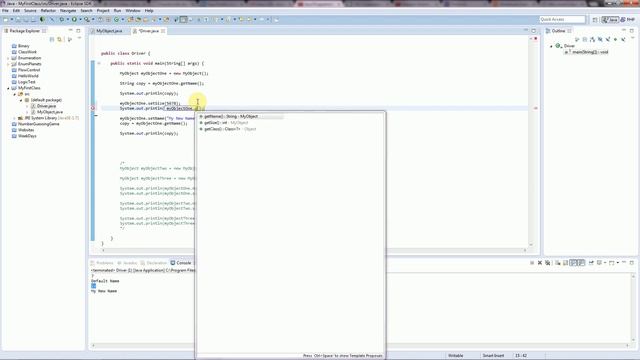Screen dimensions: 640x360
Task: Select the NumberGuessingGame project
Action: (38, 124)
